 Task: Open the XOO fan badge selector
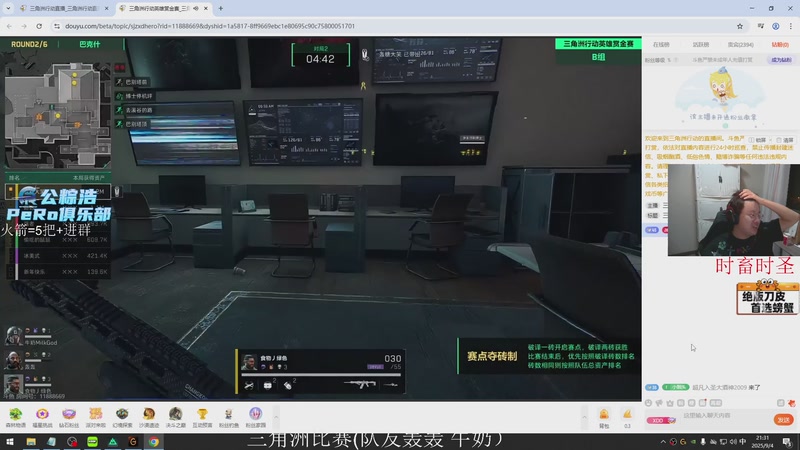tap(661, 420)
